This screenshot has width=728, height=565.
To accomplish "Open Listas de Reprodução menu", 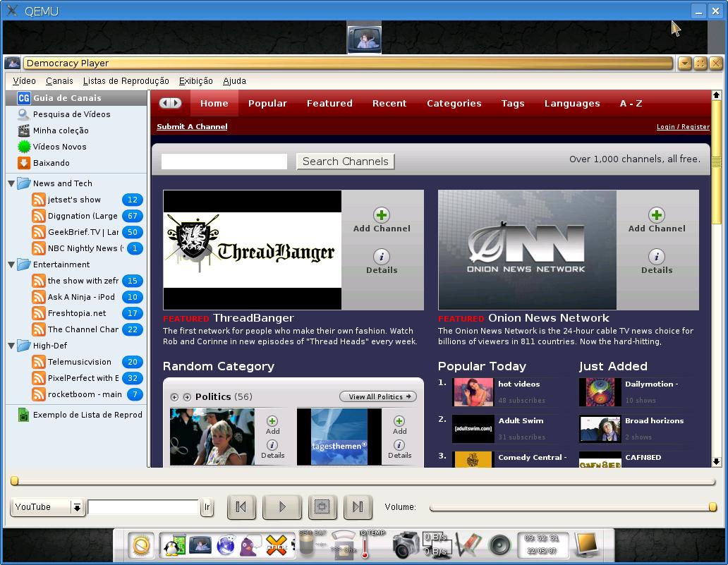I will tap(126, 81).
